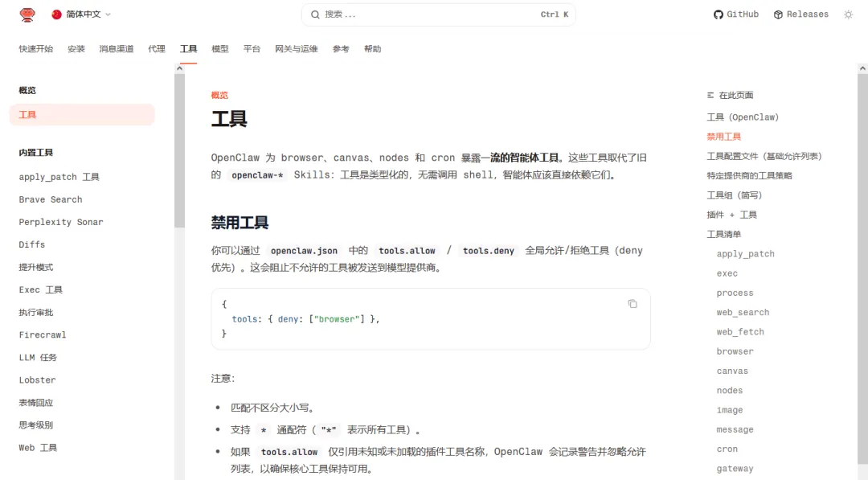Jump to browser in page outline
This screenshot has height=480, width=868.
735,351
